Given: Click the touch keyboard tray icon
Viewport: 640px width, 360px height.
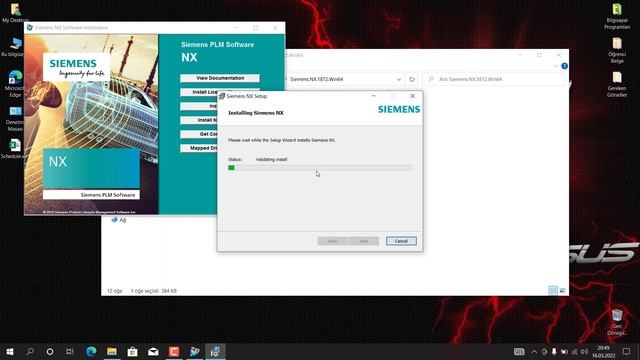Looking at the screenshot, I should (519, 351).
